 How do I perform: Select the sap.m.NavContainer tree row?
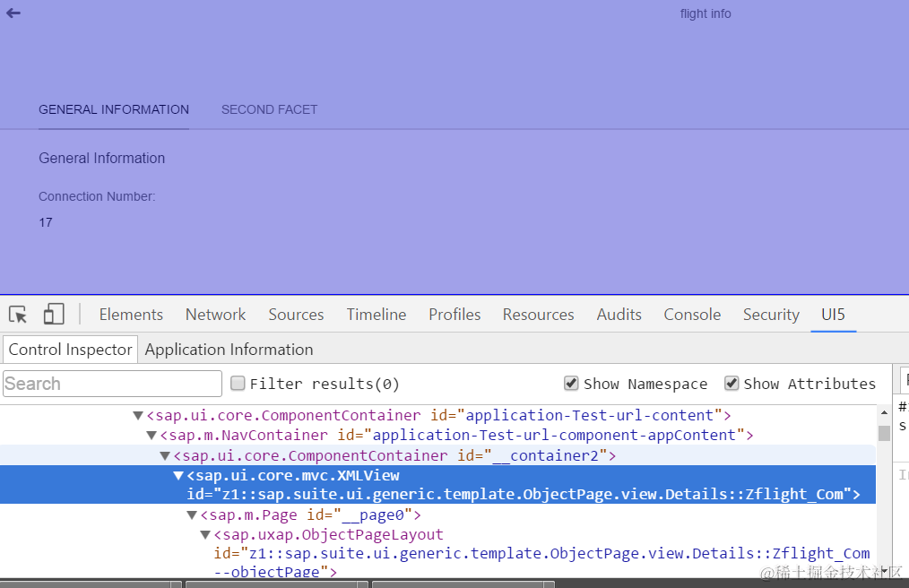(437, 435)
